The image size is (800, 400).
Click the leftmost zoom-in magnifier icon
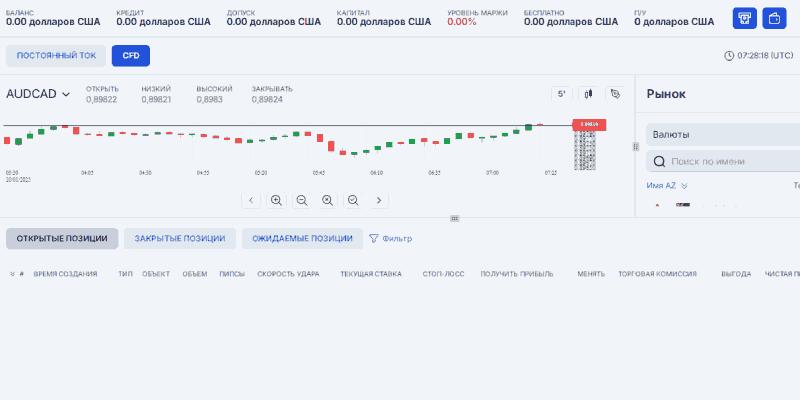click(x=276, y=200)
